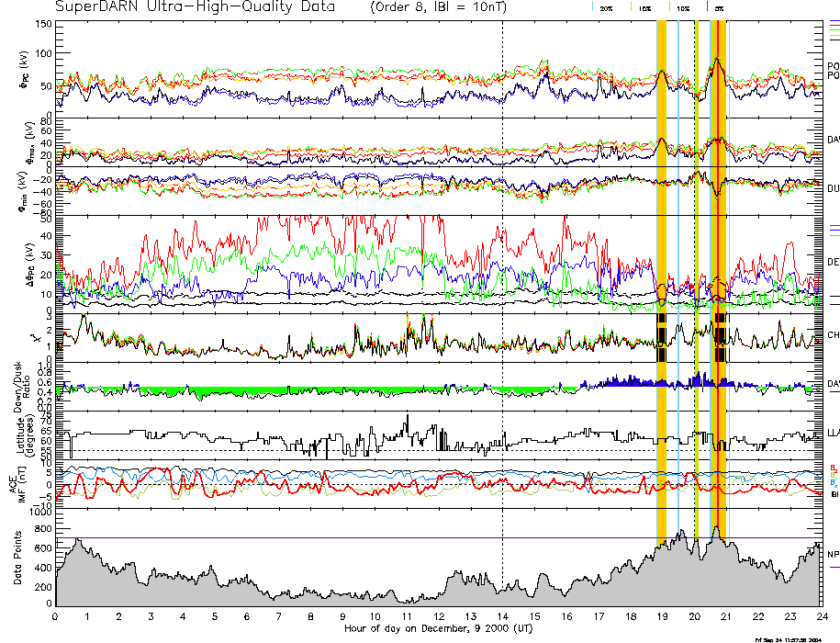This screenshot has width=840, height=643.
Task: Click the "Dawn/Dusk Ratio" y-axis label
Action: (21, 386)
